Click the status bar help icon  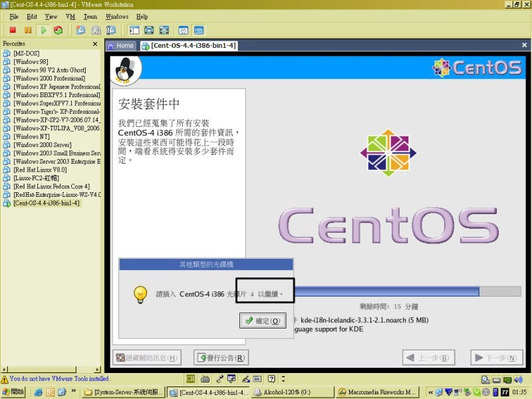tap(271, 379)
